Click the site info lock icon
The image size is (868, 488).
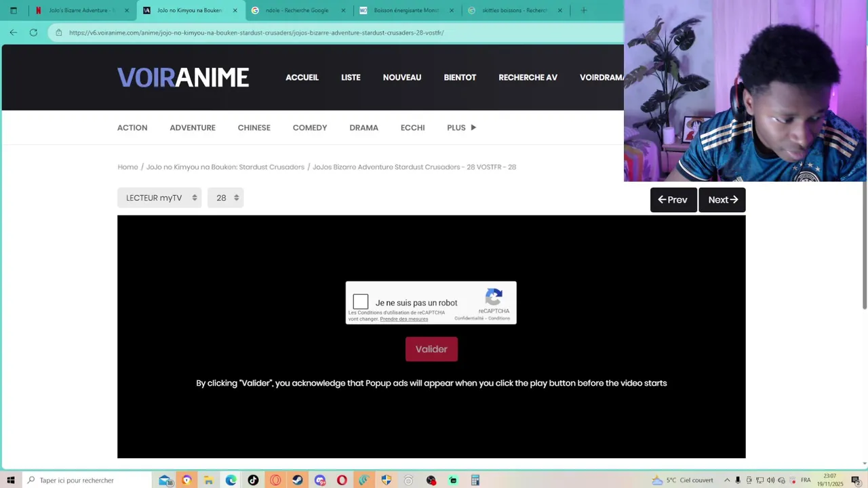[59, 33]
